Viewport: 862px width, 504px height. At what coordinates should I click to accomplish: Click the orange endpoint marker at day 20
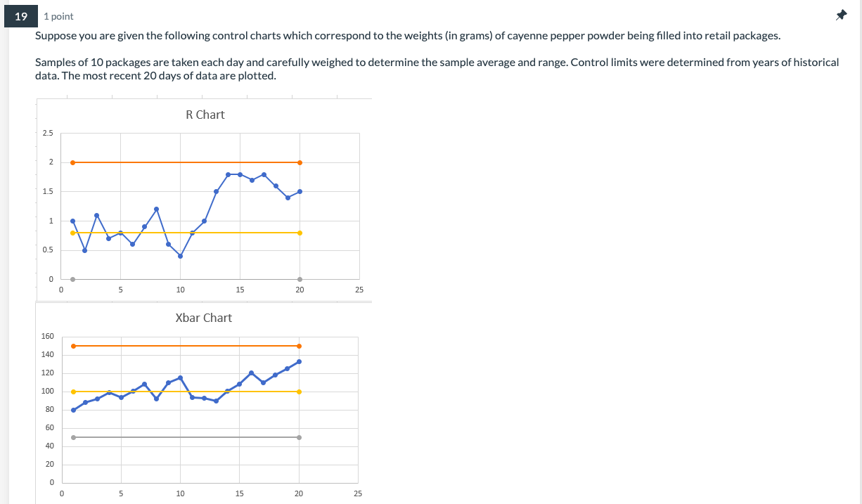[298, 161]
